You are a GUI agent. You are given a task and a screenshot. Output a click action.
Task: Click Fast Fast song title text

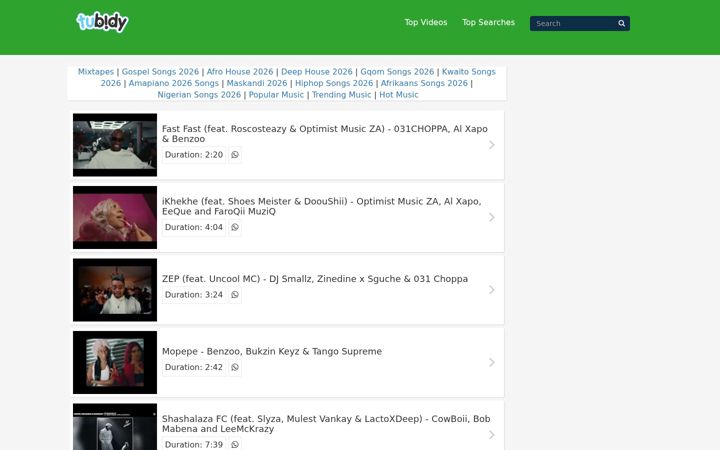[325, 134]
